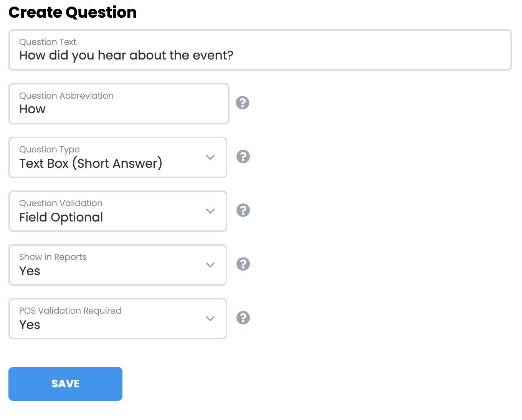Screen dimensions: 522x420
Task: View help tooltip for Show in Reports
Action: pyautogui.click(x=243, y=264)
